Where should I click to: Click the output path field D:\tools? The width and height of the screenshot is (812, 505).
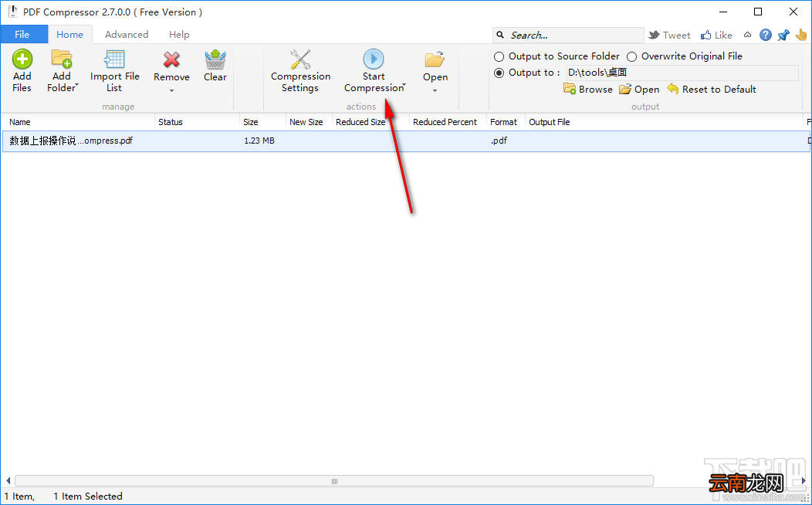click(x=682, y=73)
